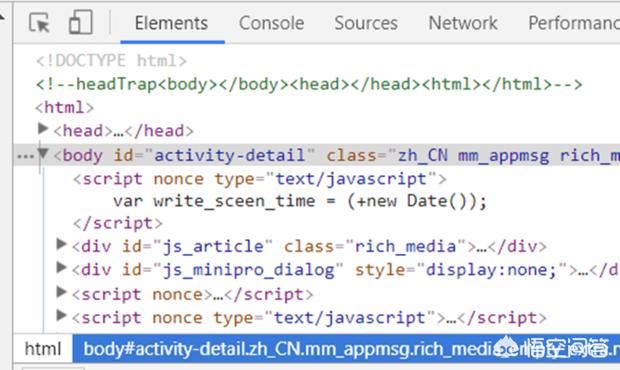
Task: Expand the last script text/javascript node
Action: 61,315
